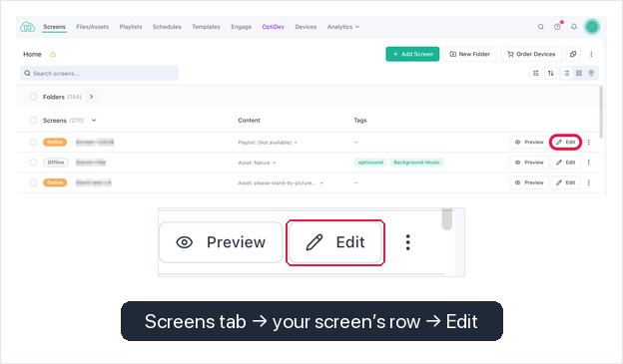Click the orange warning triangle beside Home

coord(53,54)
